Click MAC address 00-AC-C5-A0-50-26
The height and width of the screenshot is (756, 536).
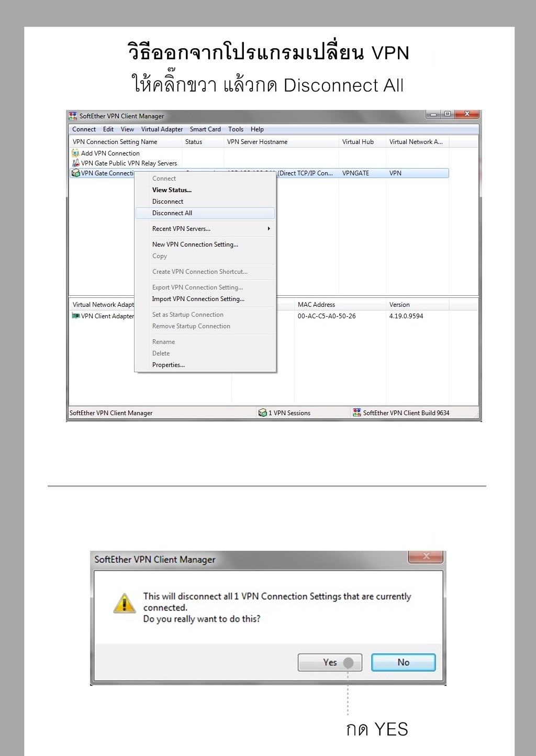click(x=327, y=316)
